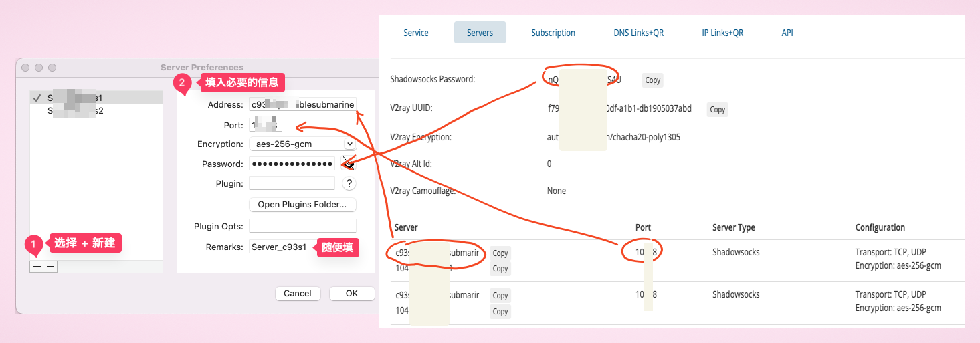This screenshot has width=980, height=343.
Task: Click the Open Plugins Folder button
Action: coord(302,204)
